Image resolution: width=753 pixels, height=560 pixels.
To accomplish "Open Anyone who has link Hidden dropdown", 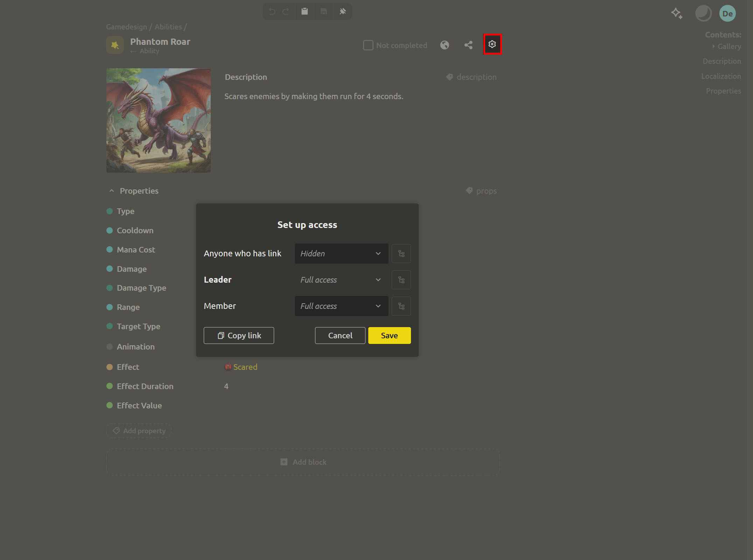I will 341,254.
